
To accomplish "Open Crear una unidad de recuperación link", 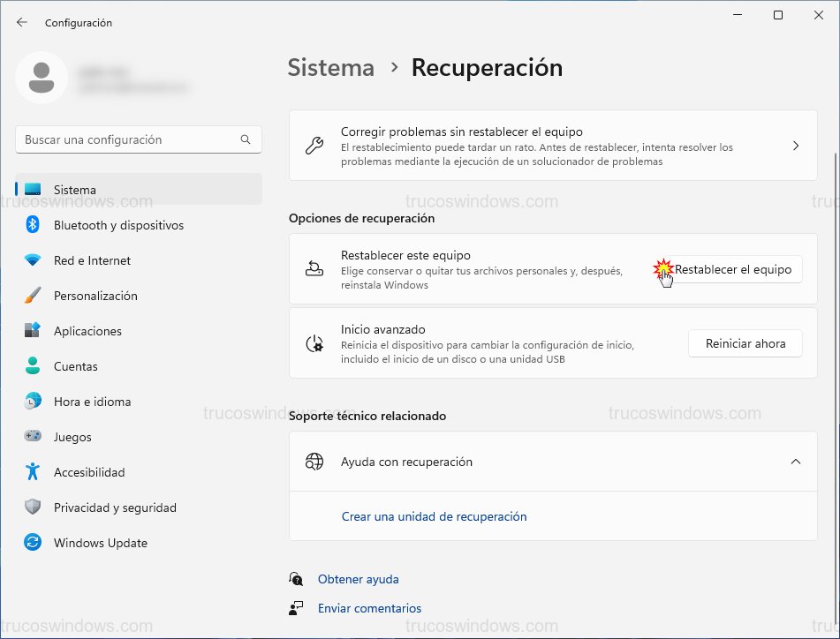I will point(434,515).
